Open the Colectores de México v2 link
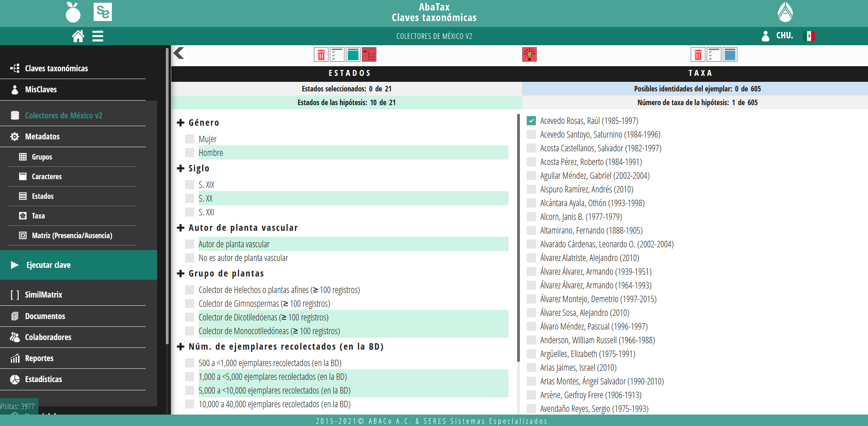This screenshot has height=426, width=868. 64,116
